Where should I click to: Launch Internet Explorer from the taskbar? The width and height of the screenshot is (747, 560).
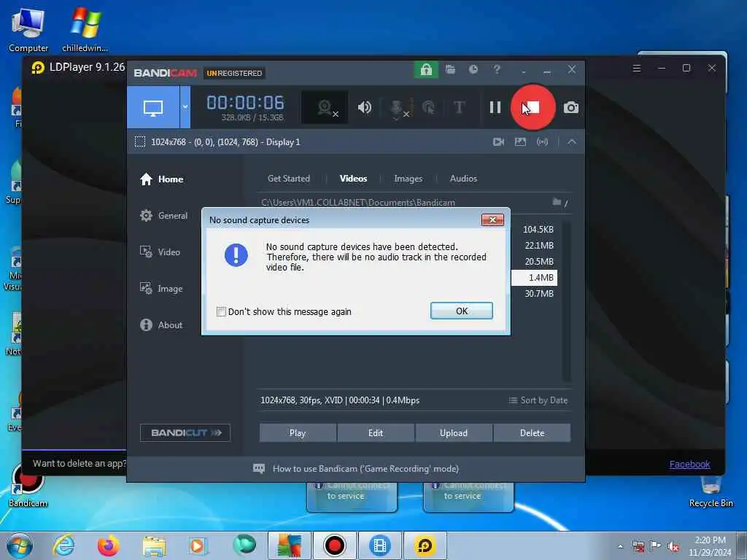[64, 545]
